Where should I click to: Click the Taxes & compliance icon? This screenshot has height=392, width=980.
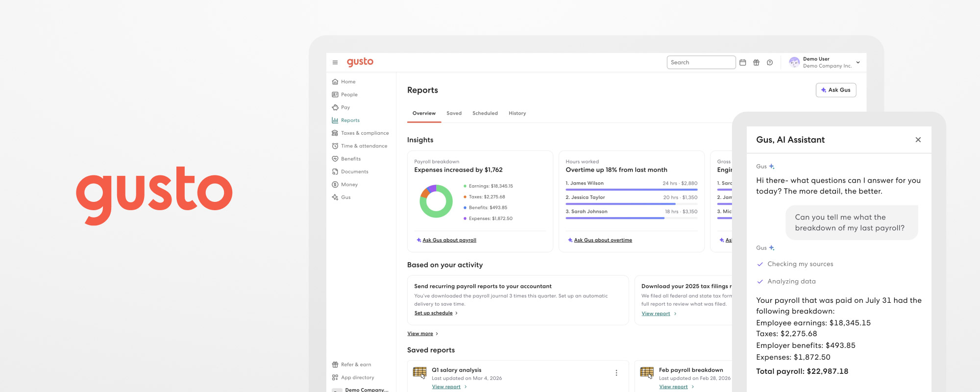(x=335, y=133)
